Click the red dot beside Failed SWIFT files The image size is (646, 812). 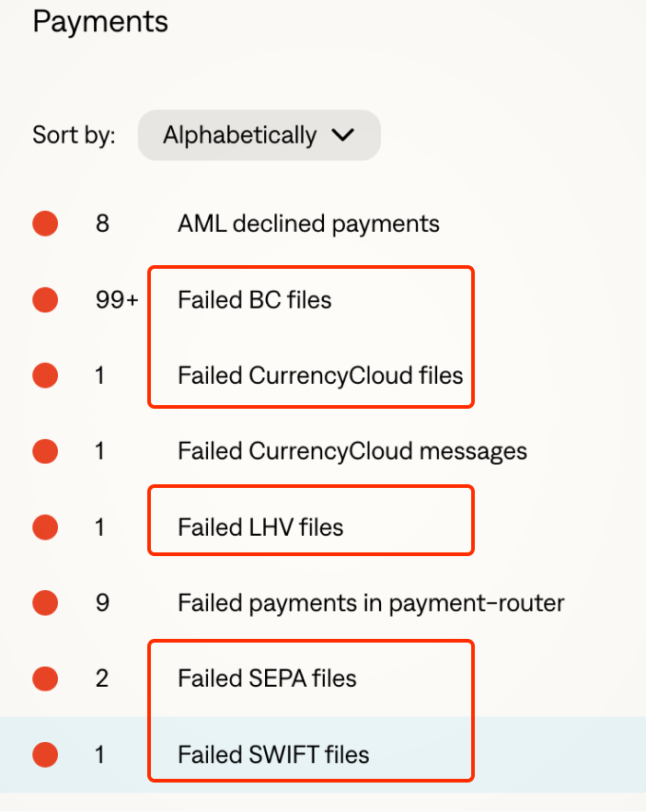click(x=45, y=755)
